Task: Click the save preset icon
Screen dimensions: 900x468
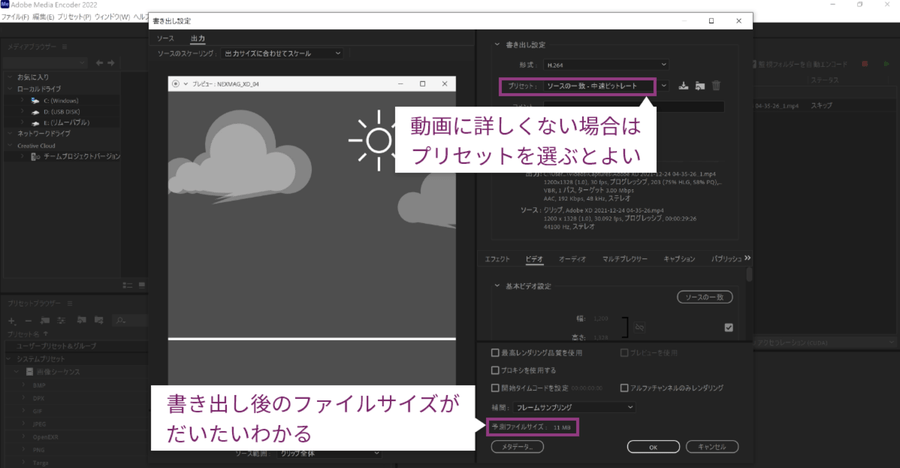Action: point(684,86)
